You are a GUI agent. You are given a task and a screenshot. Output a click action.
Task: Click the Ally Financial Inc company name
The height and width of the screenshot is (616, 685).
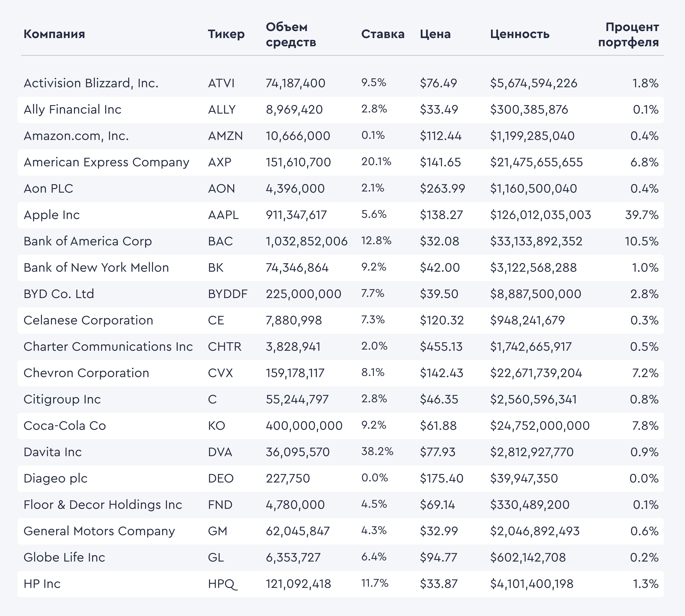(72, 110)
